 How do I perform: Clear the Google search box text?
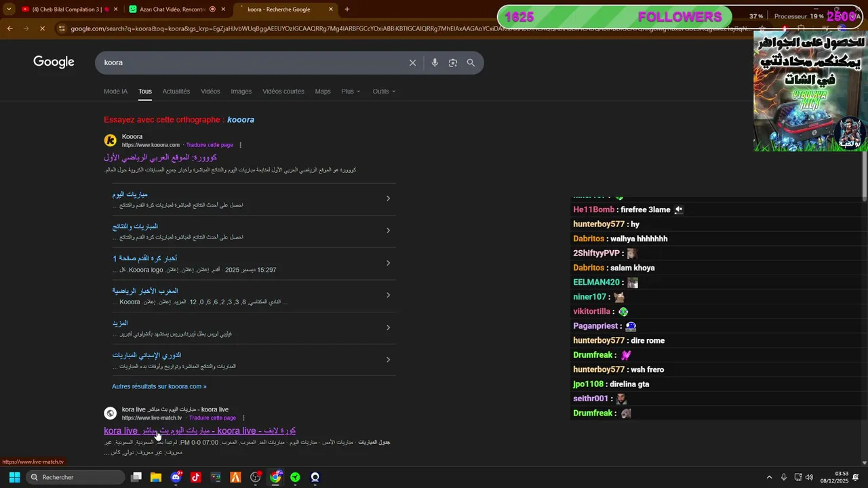click(412, 62)
